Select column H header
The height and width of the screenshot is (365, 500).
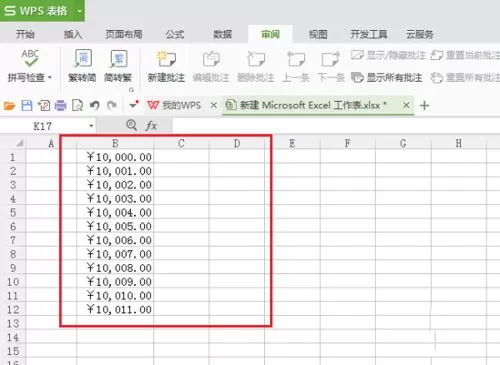(459, 144)
